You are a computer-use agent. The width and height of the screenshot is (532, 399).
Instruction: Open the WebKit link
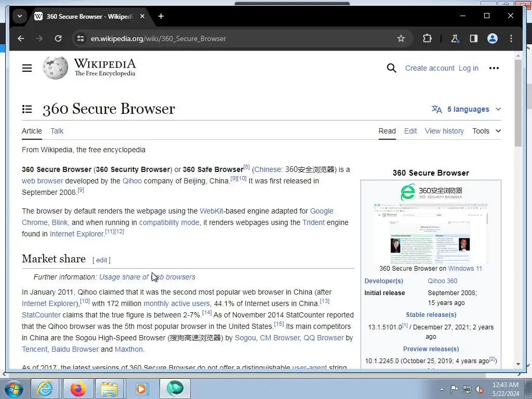click(x=211, y=211)
